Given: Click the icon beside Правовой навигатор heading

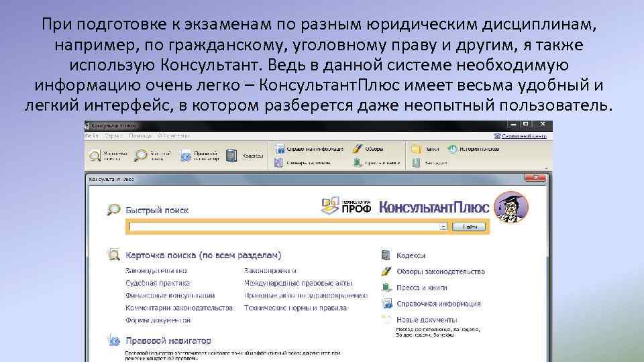Looking at the screenshot, I should click(114, 341).
